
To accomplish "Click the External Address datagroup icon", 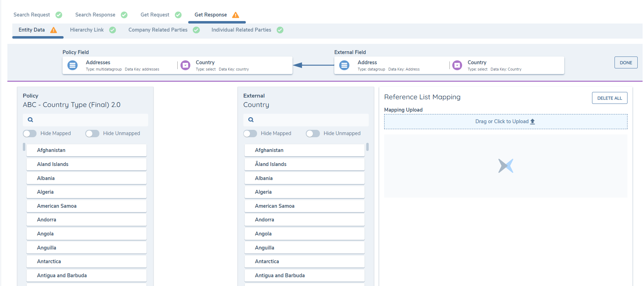I will tap(344, 65).
